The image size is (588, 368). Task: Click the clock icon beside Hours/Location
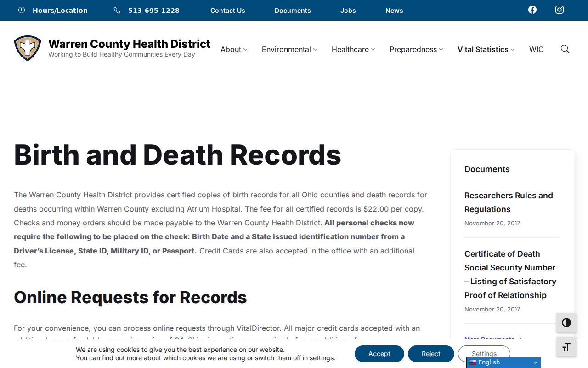click(22, 10)
